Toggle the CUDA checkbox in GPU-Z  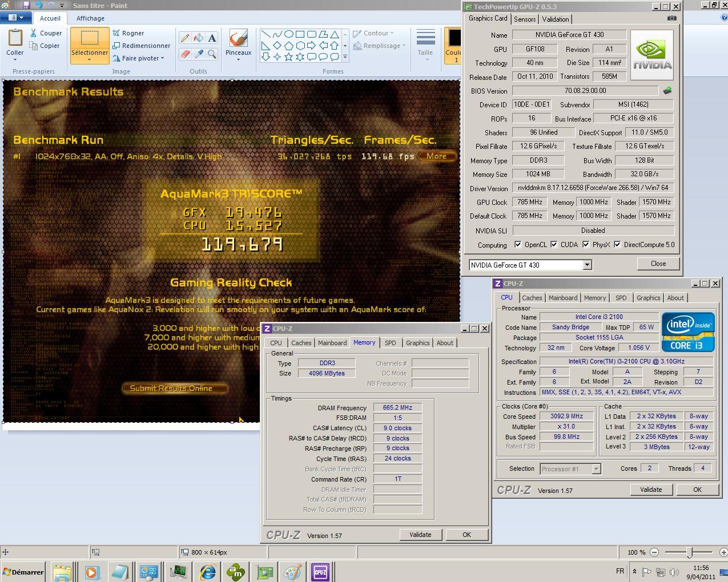pyautogui.click(x=554, y=244)
